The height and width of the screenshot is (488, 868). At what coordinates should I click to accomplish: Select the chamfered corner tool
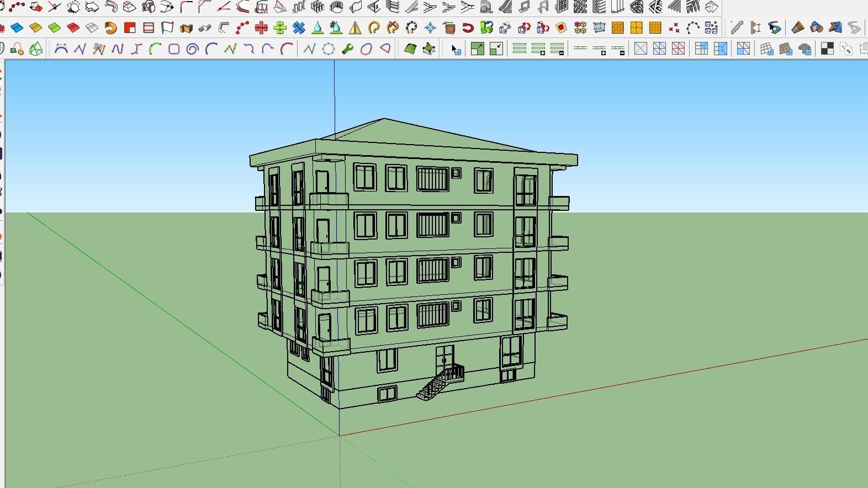[x=205, y=7]
